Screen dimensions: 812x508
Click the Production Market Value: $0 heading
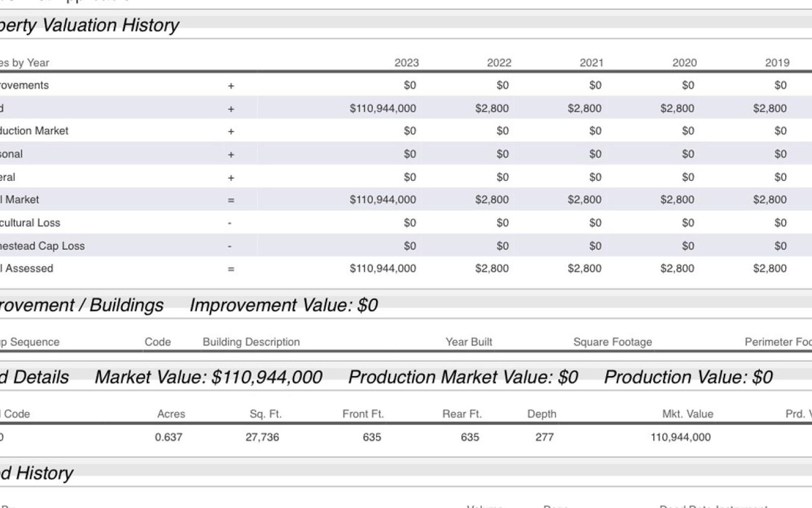(463, 377)
